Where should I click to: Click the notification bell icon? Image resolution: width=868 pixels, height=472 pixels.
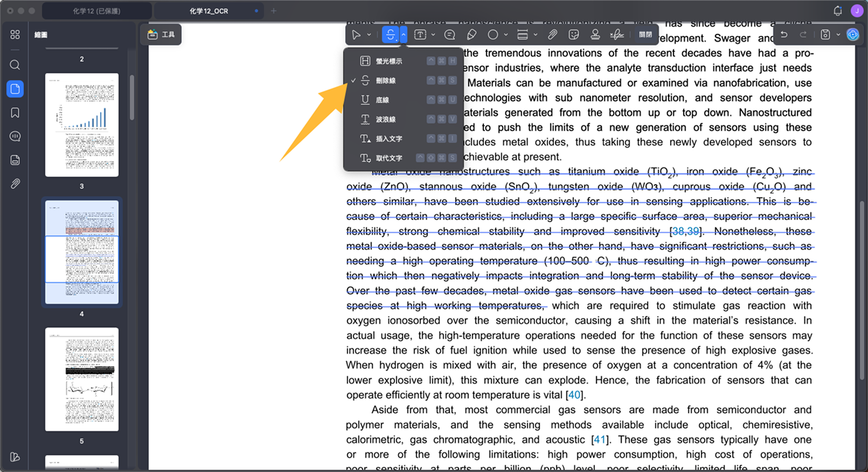(837, 11)
